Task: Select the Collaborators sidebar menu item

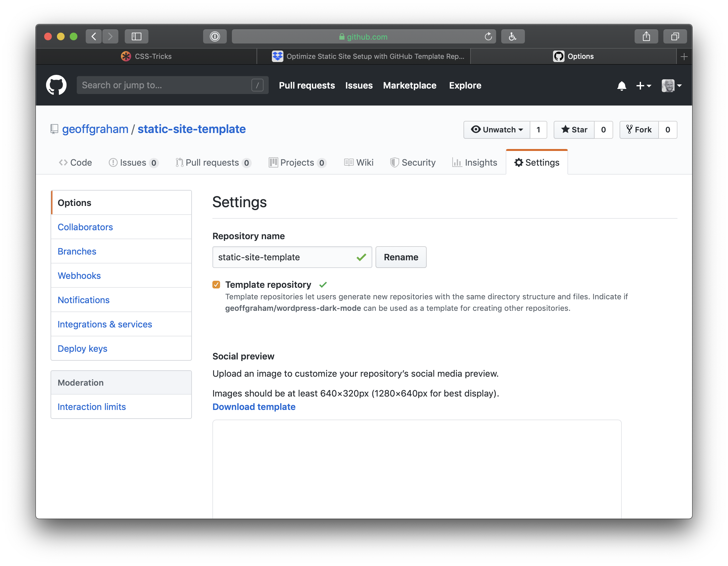Action: click(x=86, y=227)
